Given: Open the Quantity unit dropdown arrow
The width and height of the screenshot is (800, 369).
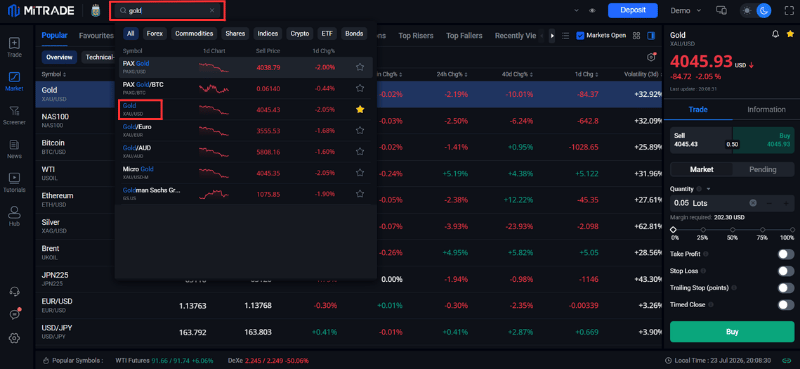Looking at the screenshot, I should tap(708, 189).
